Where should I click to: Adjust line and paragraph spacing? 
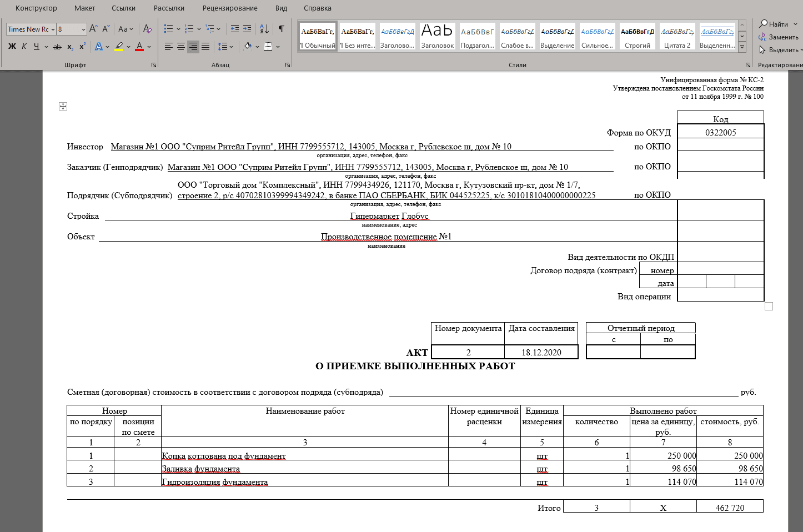pos(222,47)
